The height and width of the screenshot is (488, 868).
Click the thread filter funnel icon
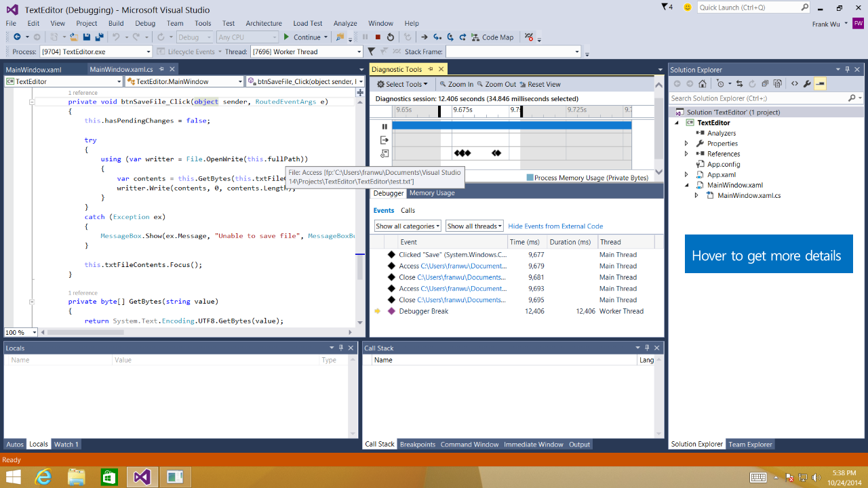tap(371, 52)
